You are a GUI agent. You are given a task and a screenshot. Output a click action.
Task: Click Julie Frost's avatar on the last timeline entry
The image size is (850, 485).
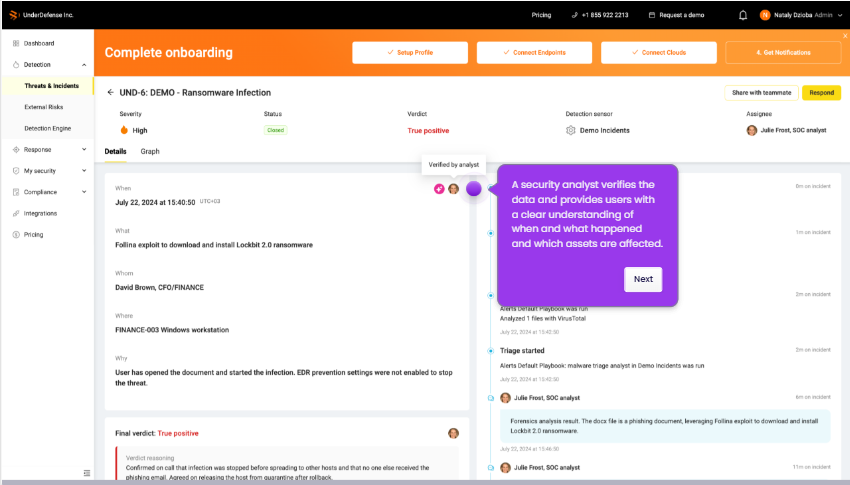pos(505,468)
